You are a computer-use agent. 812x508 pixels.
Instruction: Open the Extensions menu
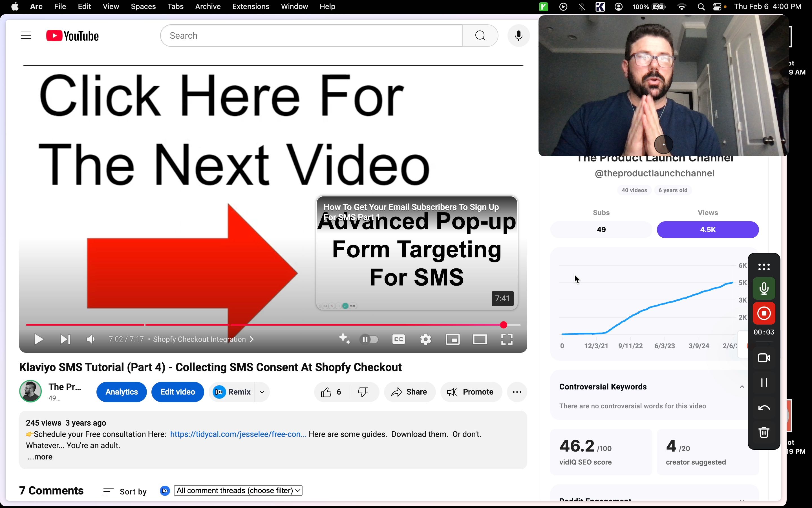pyautogui.click(x=251, y=7)
